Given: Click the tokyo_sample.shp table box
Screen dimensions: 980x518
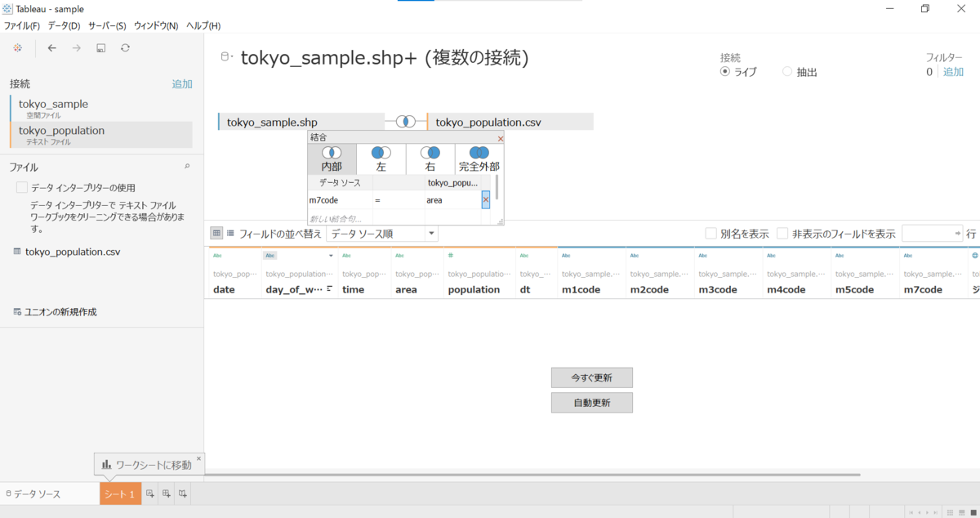Looking at the screenshot, I should (301, 122).
